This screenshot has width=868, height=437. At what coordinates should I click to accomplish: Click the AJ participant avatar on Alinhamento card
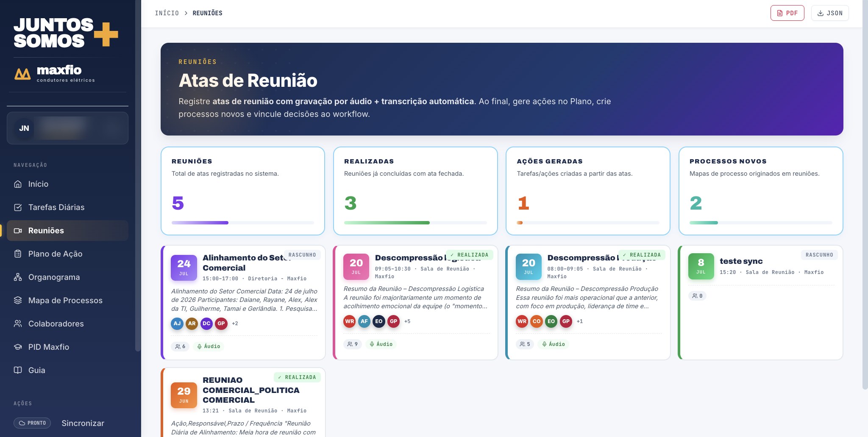(177, 324)
